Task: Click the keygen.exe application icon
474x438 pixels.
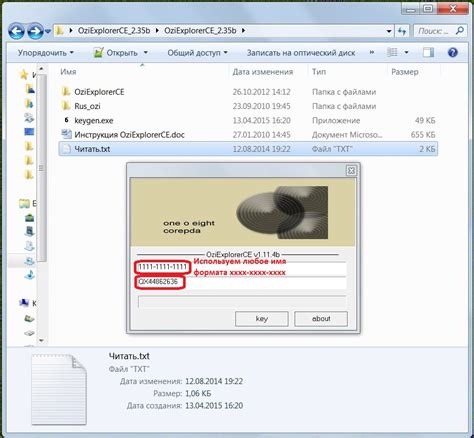Action: tap(66, 120)
